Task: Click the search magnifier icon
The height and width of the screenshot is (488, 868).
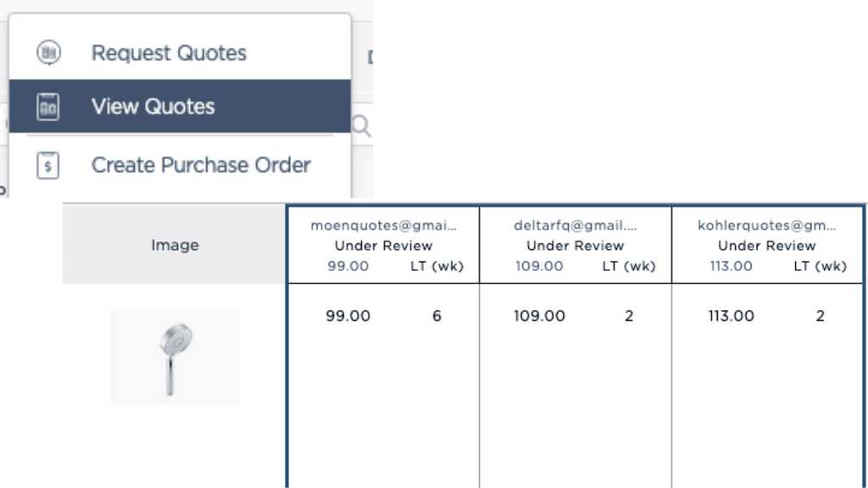Action: click(x=362, y=127)
